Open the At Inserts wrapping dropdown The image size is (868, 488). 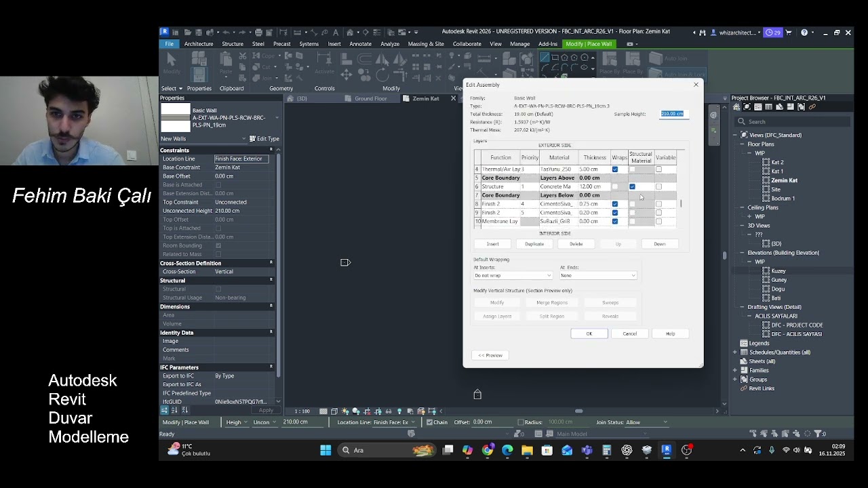pyautogui.click(x=513, y=275)
